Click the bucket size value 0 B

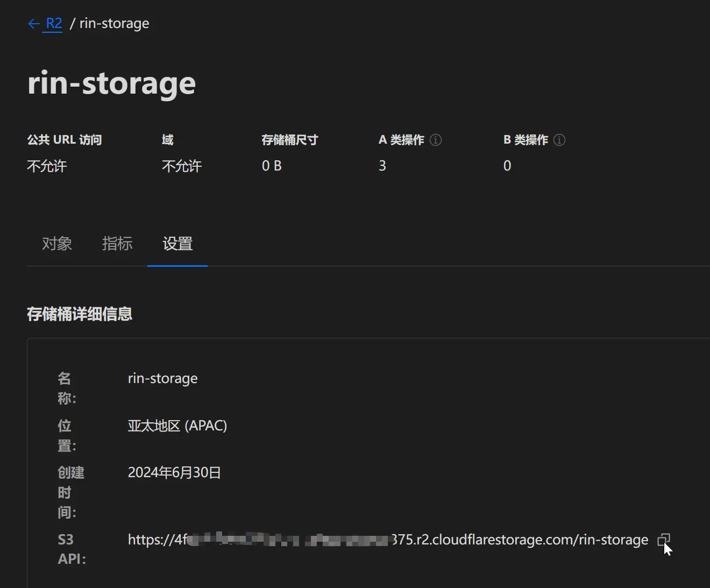271,166
